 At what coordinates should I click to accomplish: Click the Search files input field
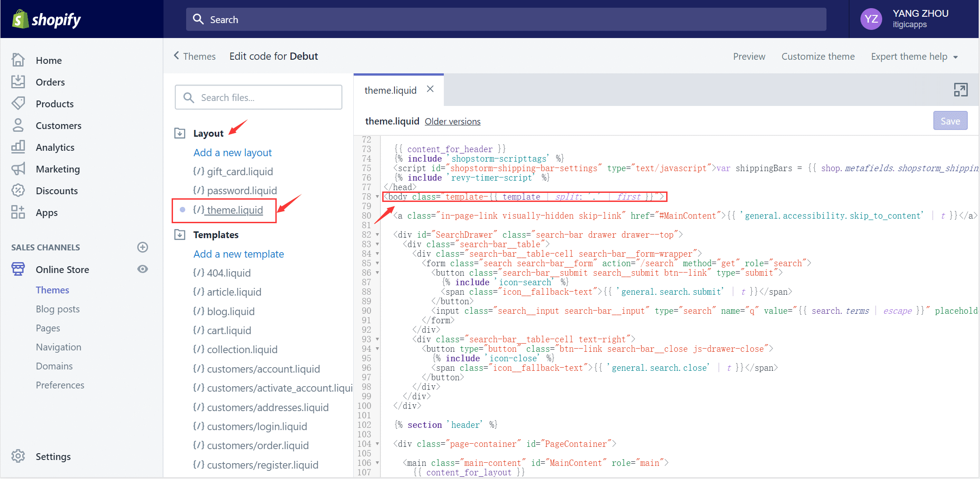point(258,97)
